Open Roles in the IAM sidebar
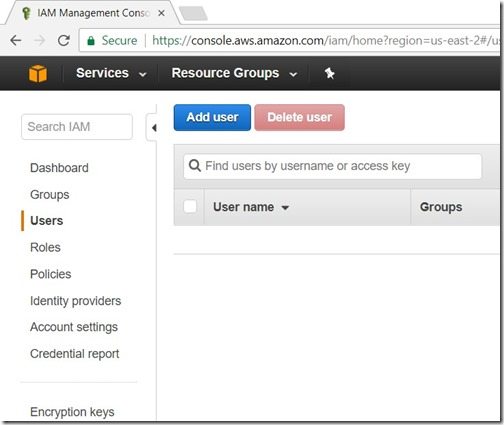This screenshot has width=504, height=425. [x=45, y=247]
